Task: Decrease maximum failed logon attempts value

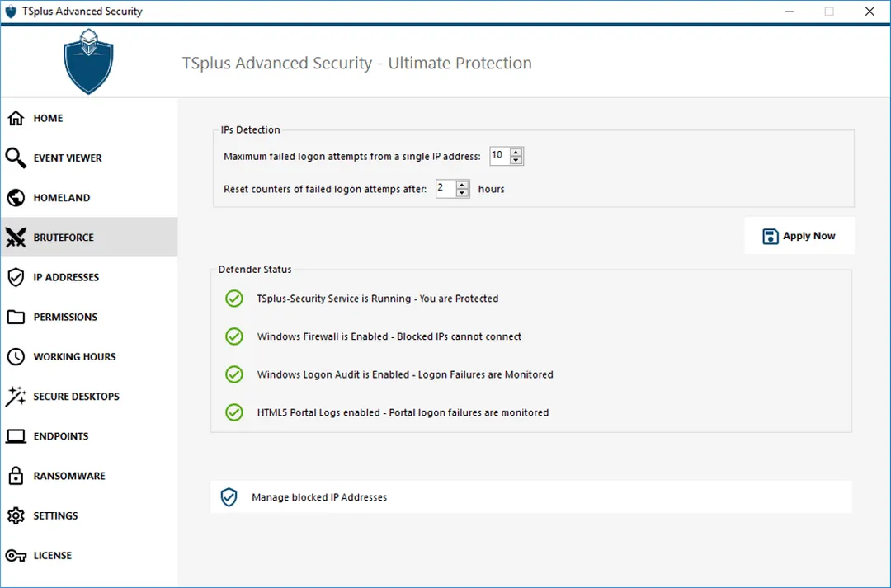Action: pos(516,160)
